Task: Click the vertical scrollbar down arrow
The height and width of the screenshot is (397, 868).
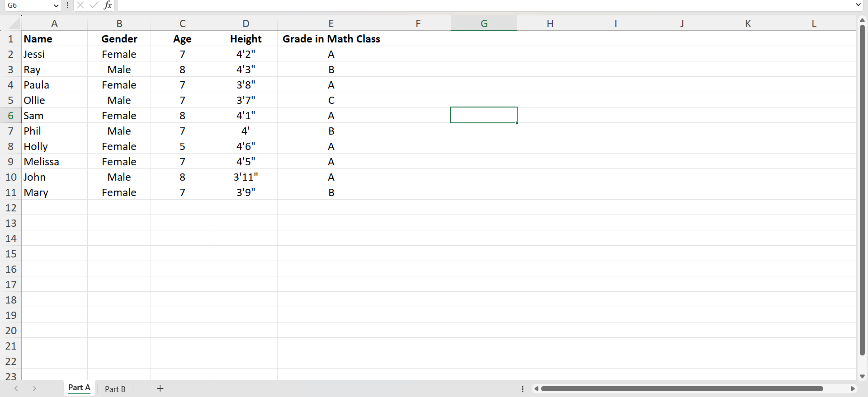Action: [x=862, y=376]
